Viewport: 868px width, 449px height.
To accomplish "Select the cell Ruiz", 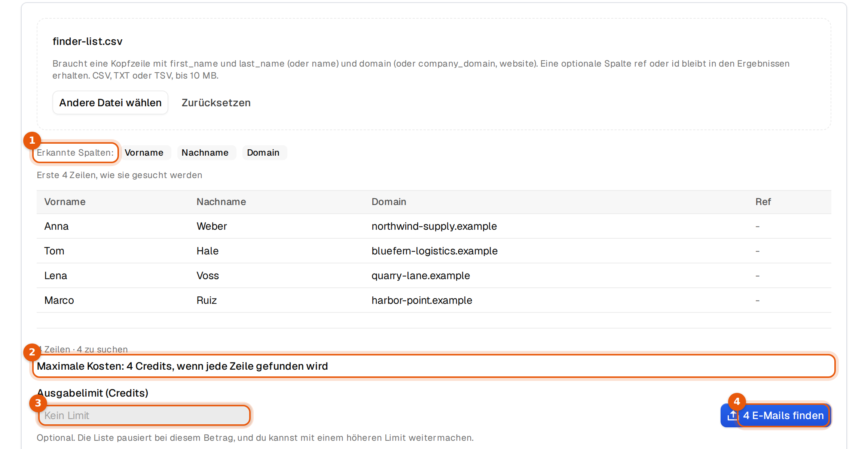I will (207, 300).
